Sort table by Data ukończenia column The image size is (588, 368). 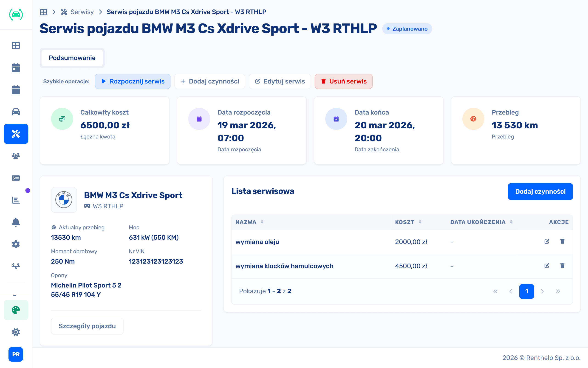[x=481, y=222]
